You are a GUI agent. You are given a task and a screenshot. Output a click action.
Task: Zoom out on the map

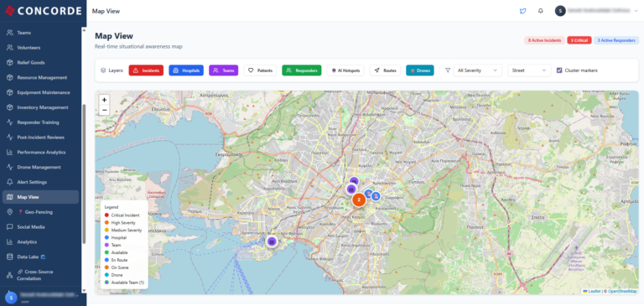click(x=104, y=110)
